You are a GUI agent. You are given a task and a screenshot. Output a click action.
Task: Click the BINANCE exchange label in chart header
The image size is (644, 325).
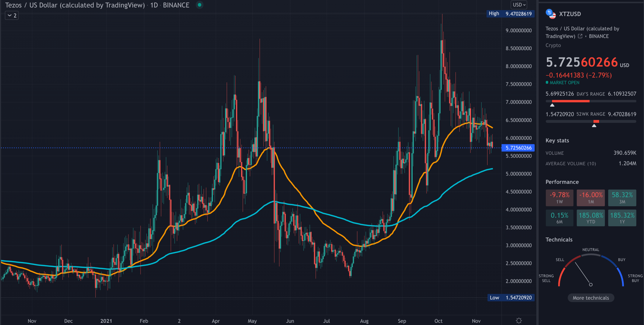[176, 5]
